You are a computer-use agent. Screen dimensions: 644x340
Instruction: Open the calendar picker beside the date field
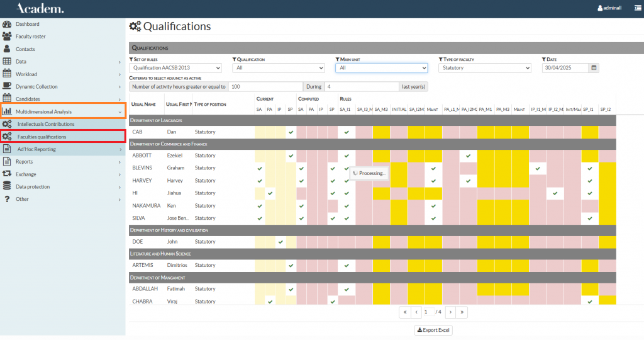click(x=594, y=68)
